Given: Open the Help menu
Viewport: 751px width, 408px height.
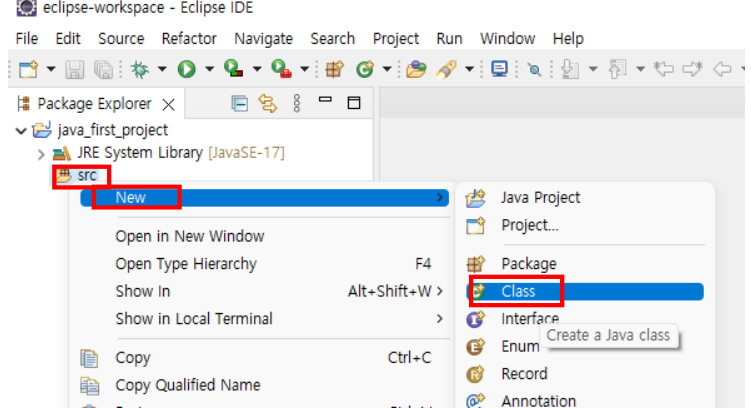Looking at the screenshot, I should click(568, 38).
